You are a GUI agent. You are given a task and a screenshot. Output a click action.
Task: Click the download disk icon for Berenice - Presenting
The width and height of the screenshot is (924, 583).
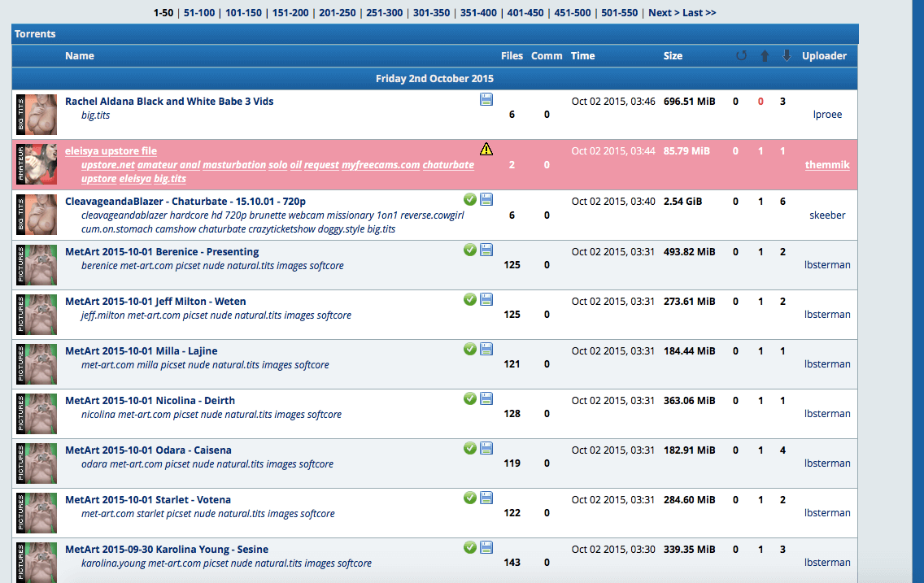point(486,250)
